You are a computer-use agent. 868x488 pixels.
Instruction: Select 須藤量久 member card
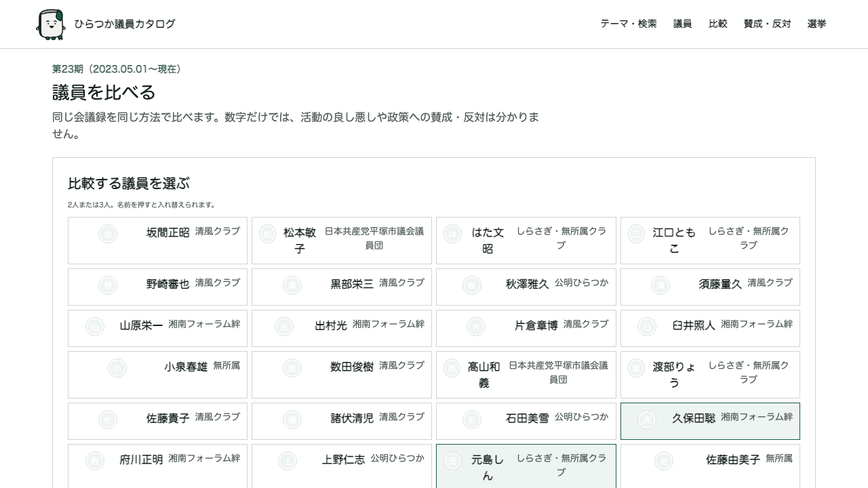coord(710,287)
